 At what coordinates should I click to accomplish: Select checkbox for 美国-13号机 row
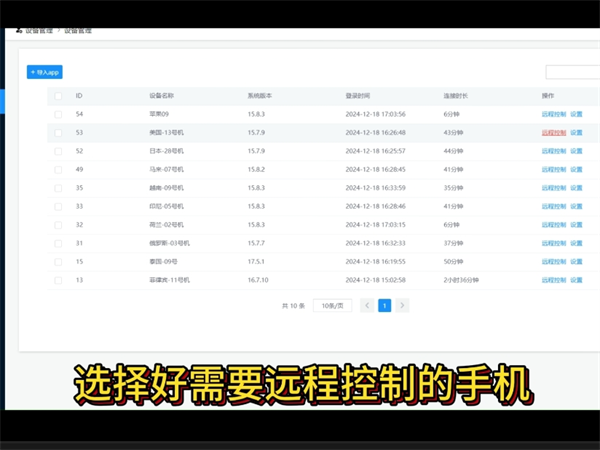pyautogui.click(x=58, y=132)
